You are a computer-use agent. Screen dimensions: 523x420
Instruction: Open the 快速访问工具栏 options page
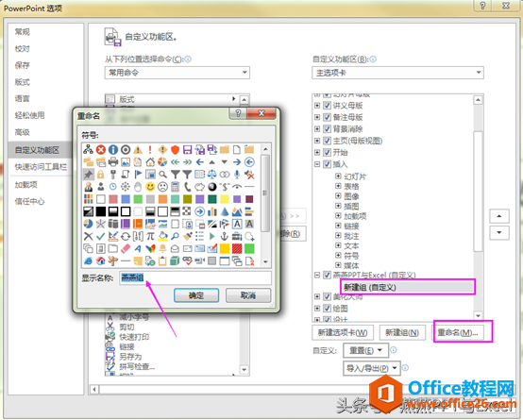point(41,167)
